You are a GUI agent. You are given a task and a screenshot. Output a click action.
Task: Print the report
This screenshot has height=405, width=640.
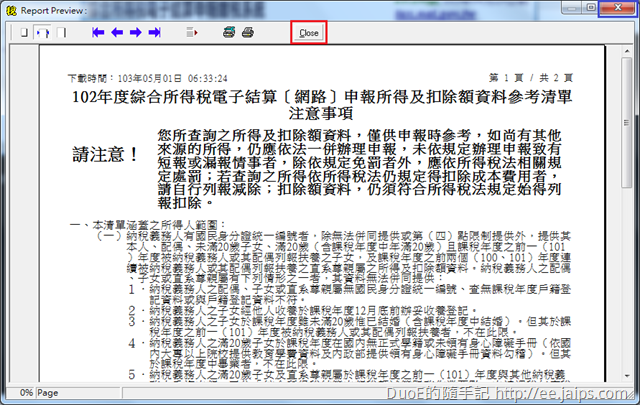tap(248, 32)
